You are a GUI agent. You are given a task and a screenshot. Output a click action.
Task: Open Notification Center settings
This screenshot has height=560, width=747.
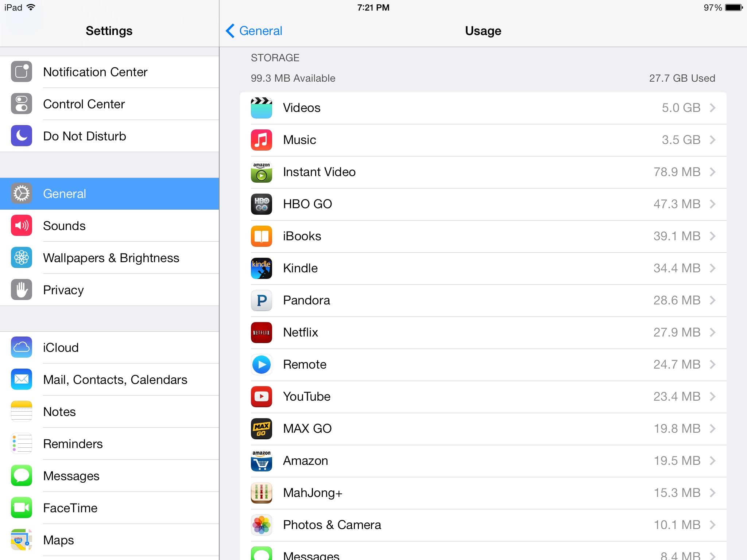109,72
